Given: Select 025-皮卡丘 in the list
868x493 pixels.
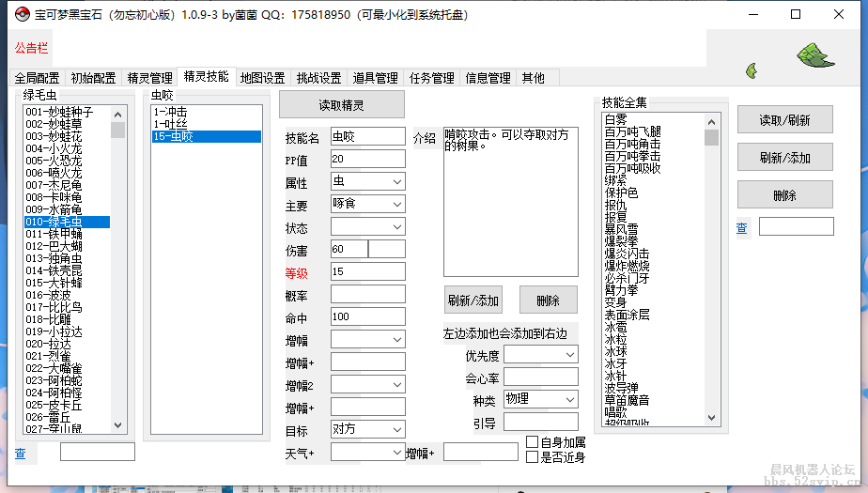Looking at the screenshot, I should [67, 405].
